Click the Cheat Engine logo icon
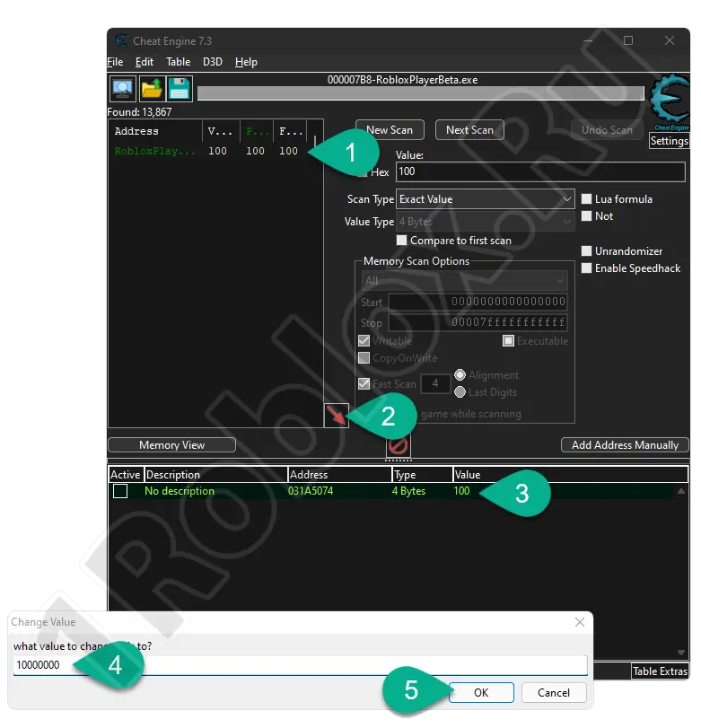 [x=669, y=102]
